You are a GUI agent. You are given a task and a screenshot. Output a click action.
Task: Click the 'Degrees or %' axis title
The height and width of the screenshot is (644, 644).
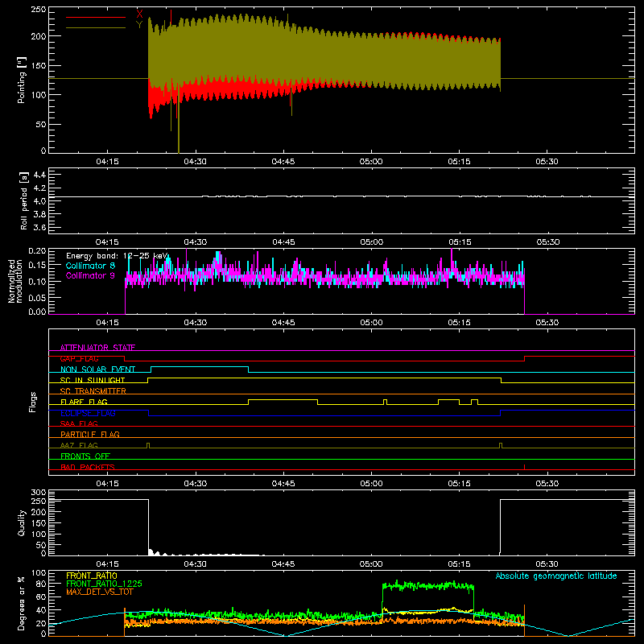[22, 603]
